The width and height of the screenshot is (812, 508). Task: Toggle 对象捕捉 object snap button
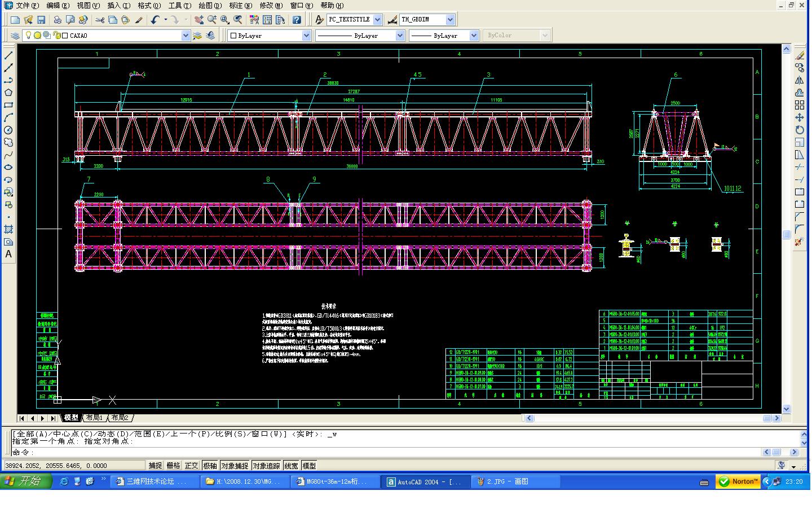235,466
